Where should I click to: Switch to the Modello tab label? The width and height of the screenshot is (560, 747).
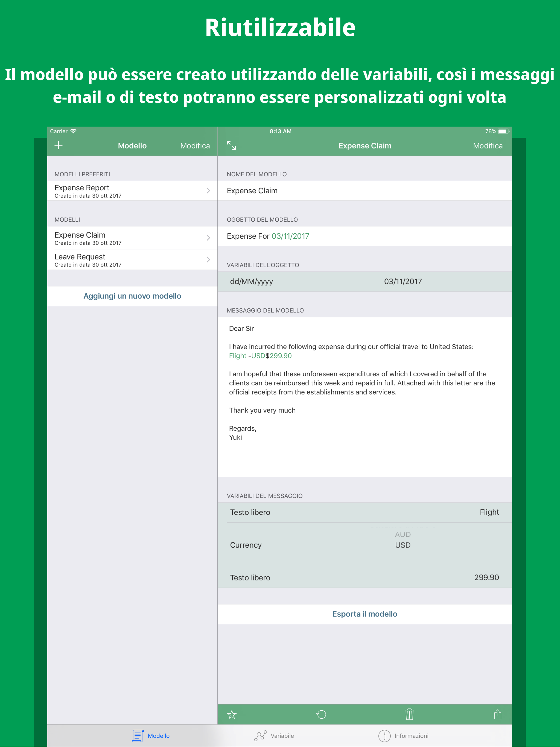pos(159,736)
